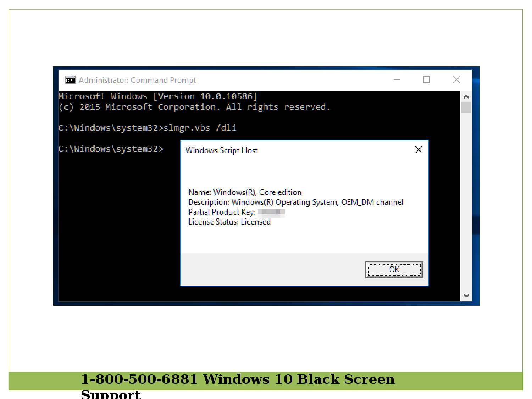Click the 'Microsoft Windows [Version 10.0.10586]' line

(158, 96)
